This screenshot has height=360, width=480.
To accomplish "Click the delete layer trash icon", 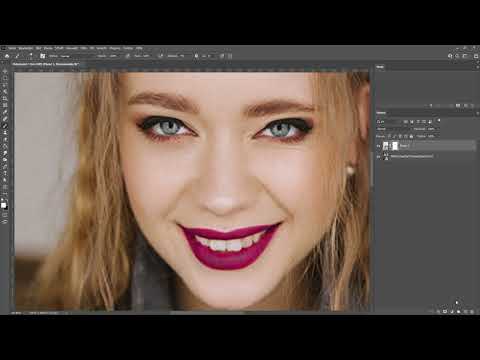I will (x=472, y=311).
